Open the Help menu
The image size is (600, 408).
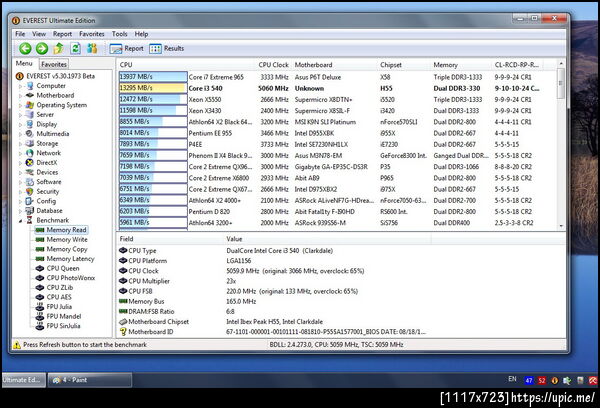(x=141, y=34)
